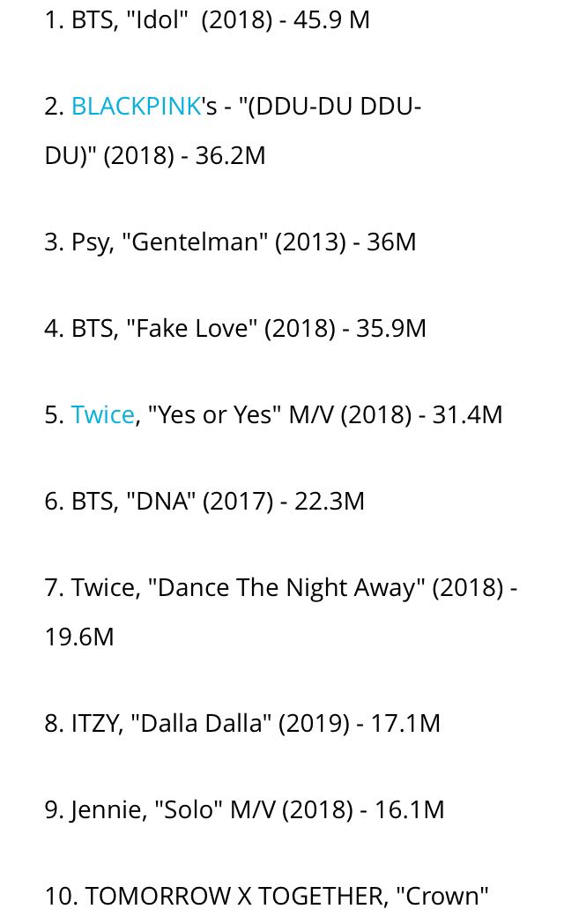Click the BTS "Idol" title text
Viewport: 564px width, 924px height.
click(158, 19)
